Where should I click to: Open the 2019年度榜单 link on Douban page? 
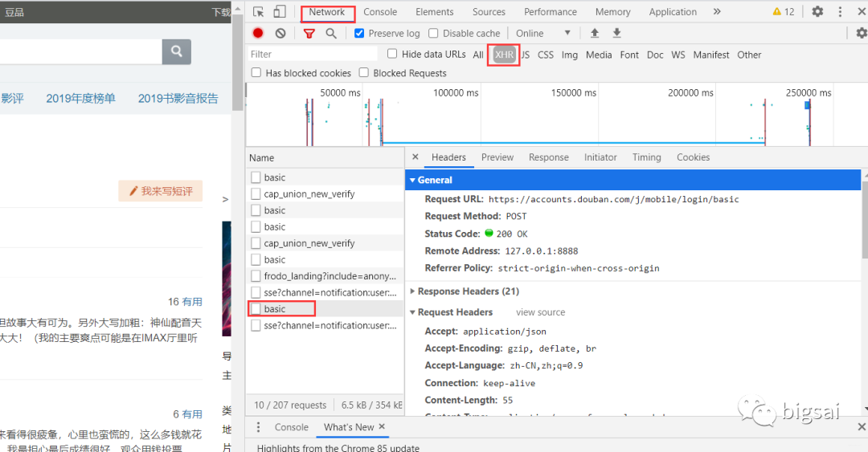coord(81,99)
